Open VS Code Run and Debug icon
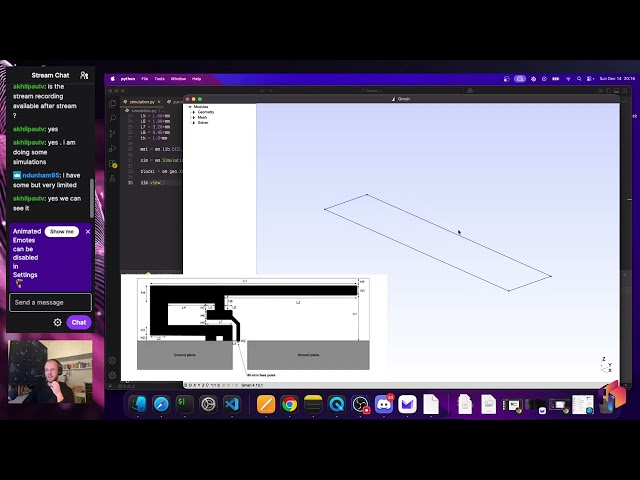Viewport: 640px width, 480px height. click(113, 149)
